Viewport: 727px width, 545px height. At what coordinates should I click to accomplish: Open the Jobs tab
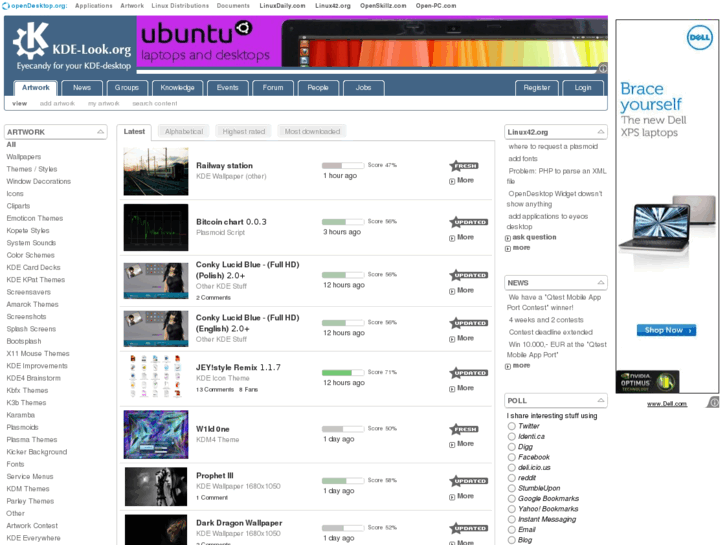364,88
